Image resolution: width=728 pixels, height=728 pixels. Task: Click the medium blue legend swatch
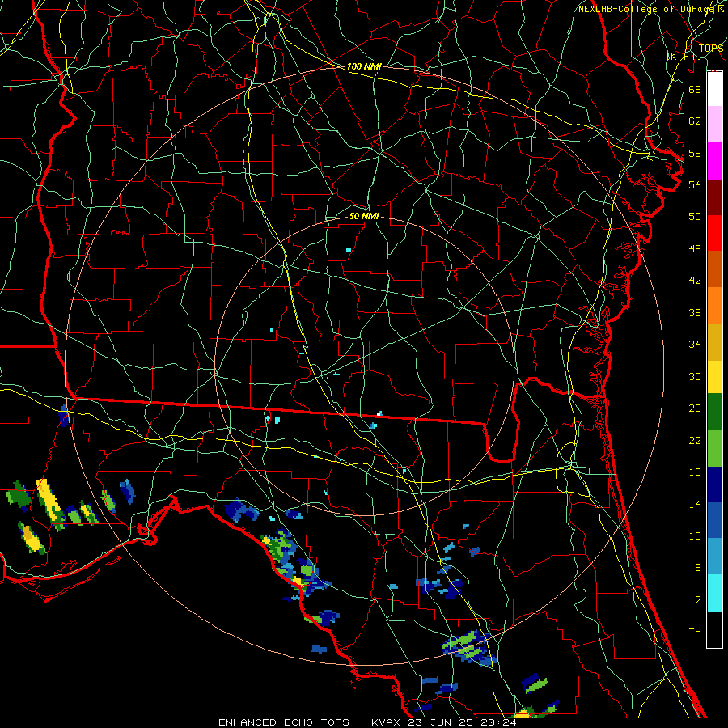(714, 520)
